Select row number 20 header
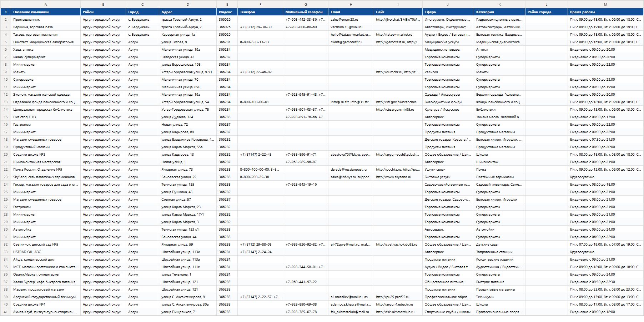Image resolution: width=644 pixels, height=322 pixels. [x=5, y=155]
